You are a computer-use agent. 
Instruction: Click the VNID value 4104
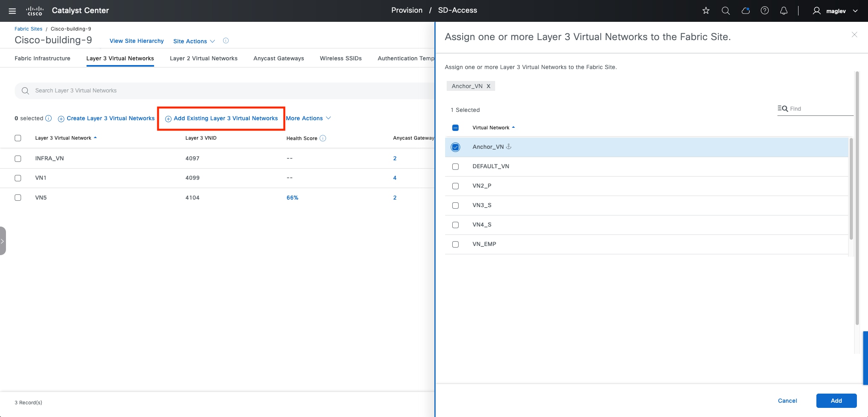192,198
